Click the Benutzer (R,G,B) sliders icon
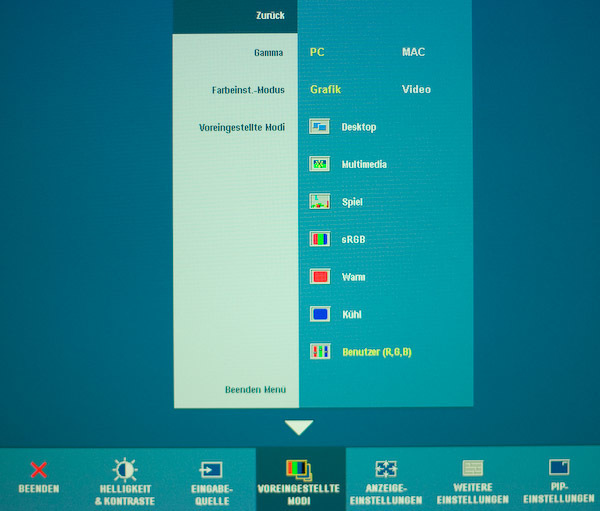The image size is (600, 511). (320, 351)
